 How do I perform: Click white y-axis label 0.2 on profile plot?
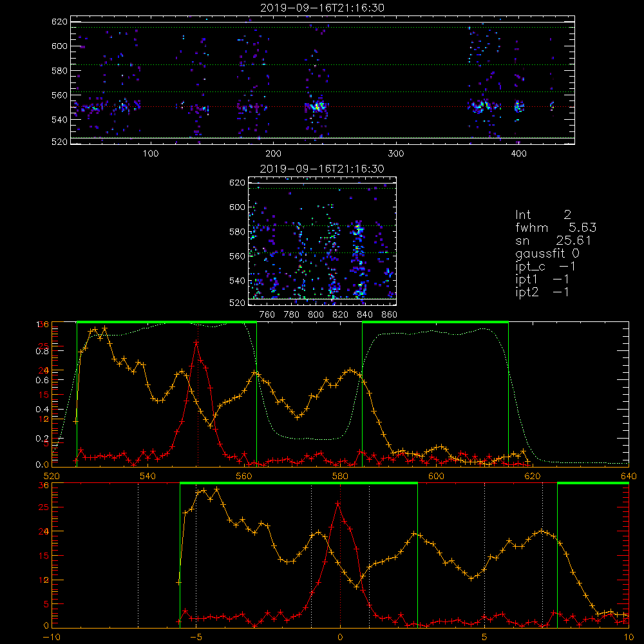43,439
